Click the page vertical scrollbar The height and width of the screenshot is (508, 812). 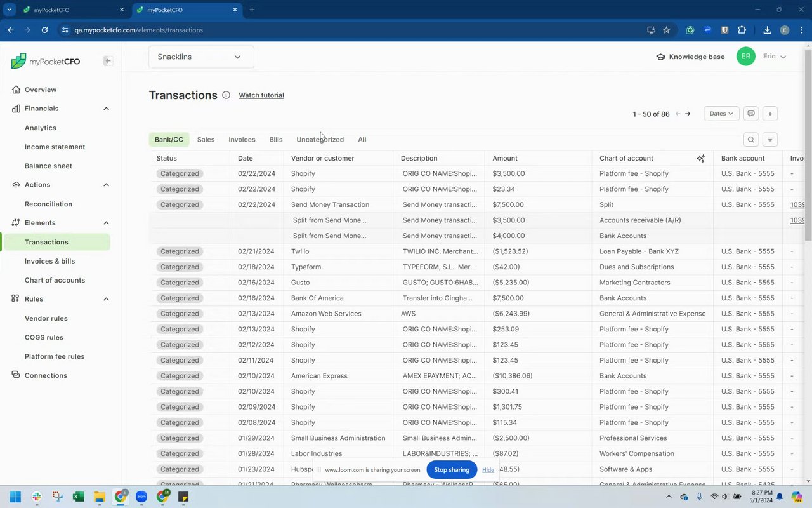[808, 146]
